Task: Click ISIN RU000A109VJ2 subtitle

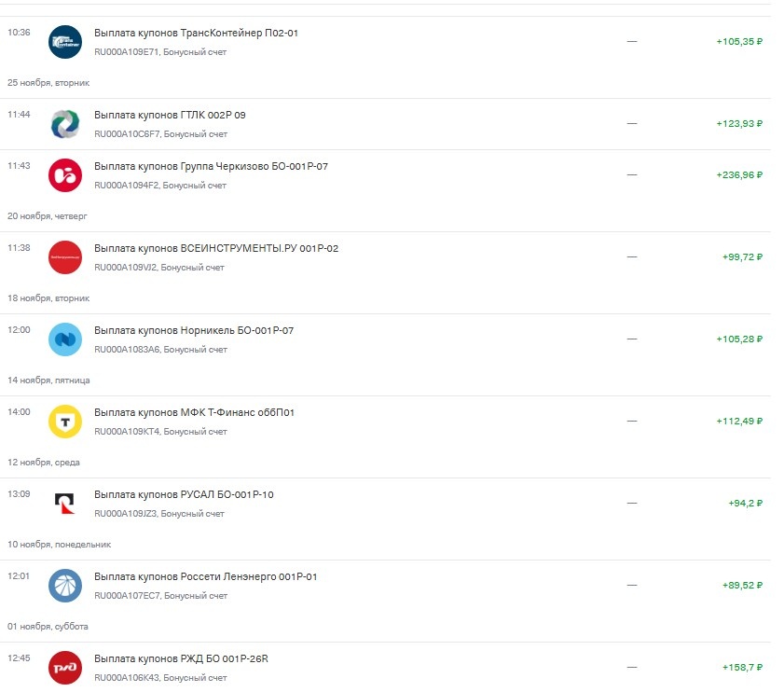Action: (x=159, y=268)
